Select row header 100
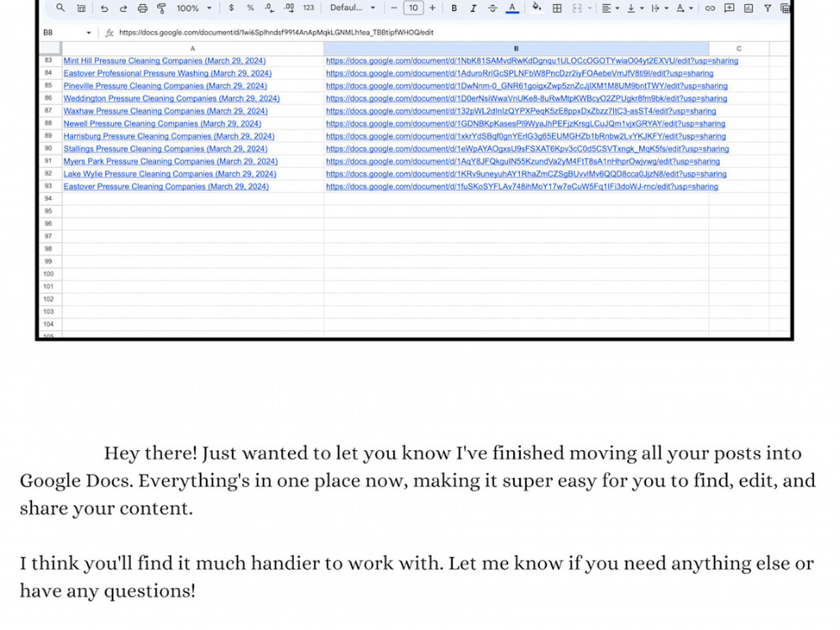This screenshot has width=840, height=630. (x=49, y=274)
